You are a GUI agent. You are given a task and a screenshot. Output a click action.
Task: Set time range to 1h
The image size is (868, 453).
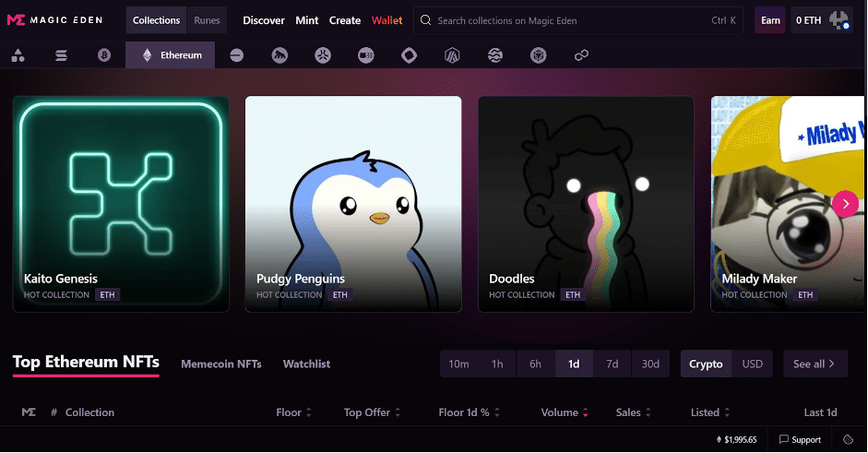497,364
